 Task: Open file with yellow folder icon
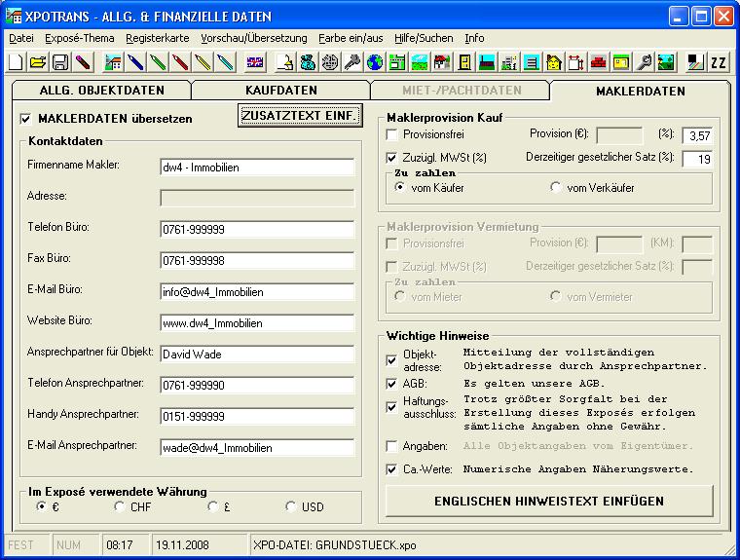pyautogui.click(x=38, y=62)
